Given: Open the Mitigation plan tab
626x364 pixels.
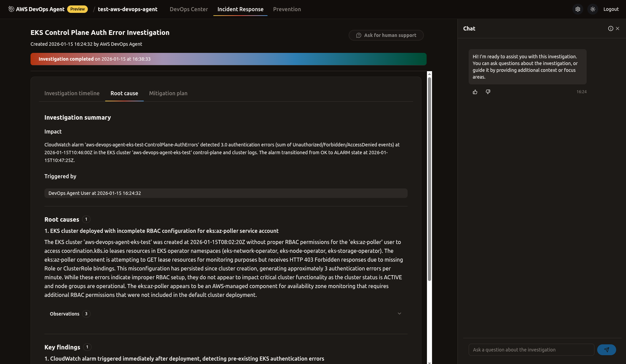Looking at the screenshot, I should (x=168, y=93).
